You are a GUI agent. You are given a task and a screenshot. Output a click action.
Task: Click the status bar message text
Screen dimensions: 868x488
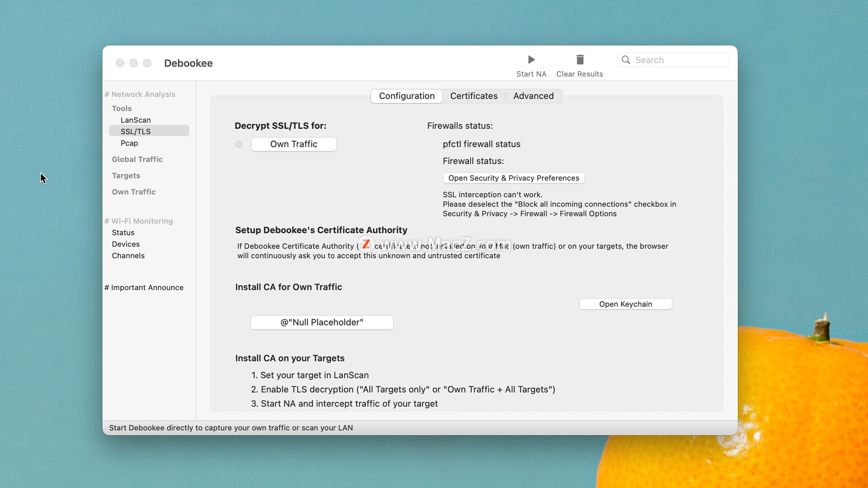tap(231, 428)
